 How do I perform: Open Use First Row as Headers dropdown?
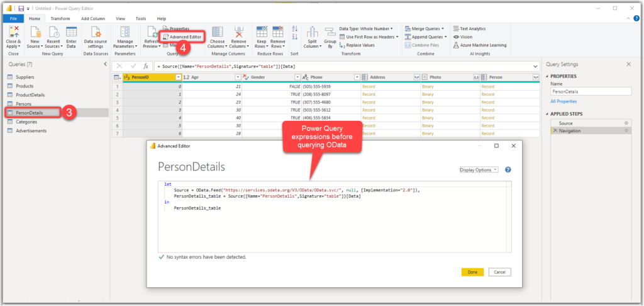[369, 37]
